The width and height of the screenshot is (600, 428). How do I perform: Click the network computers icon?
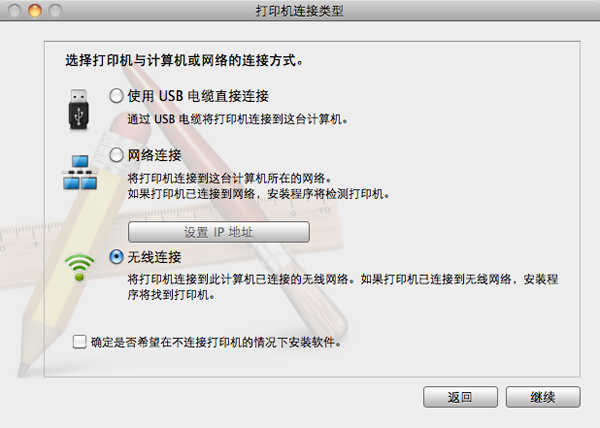tap(80, 172)
